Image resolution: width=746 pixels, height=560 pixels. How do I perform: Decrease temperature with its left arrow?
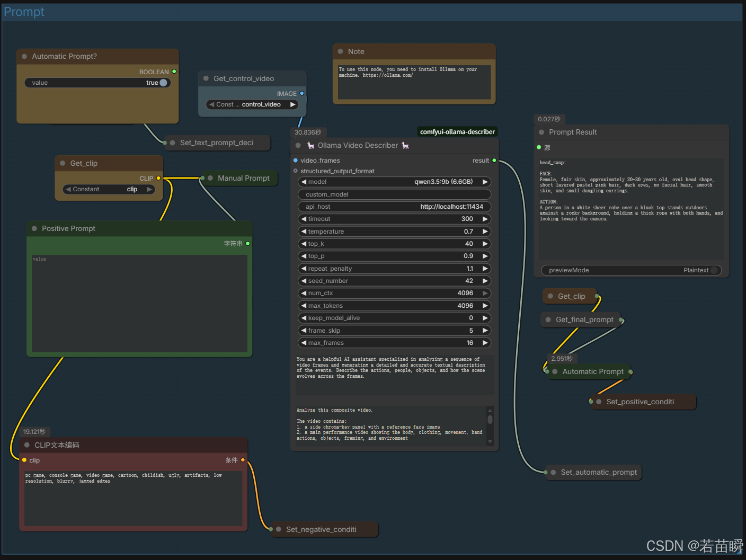tap(304, 232)
